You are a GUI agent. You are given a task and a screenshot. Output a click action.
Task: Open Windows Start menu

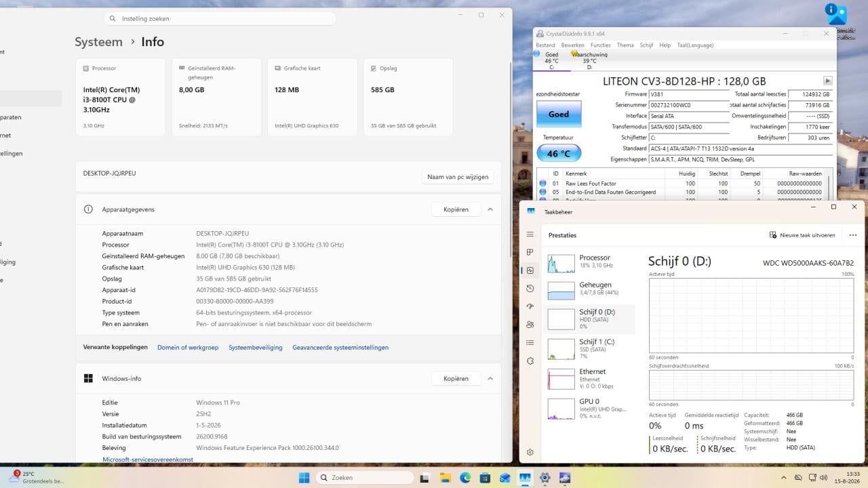[304, 478]
